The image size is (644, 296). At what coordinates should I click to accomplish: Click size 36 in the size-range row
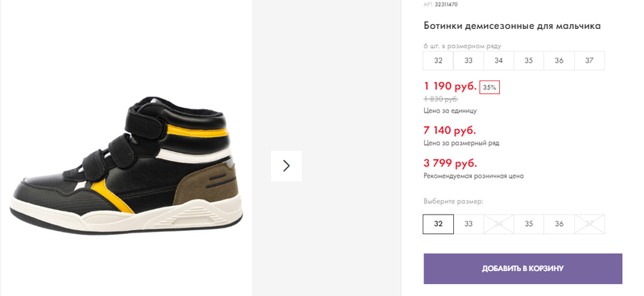click(559, 60)
